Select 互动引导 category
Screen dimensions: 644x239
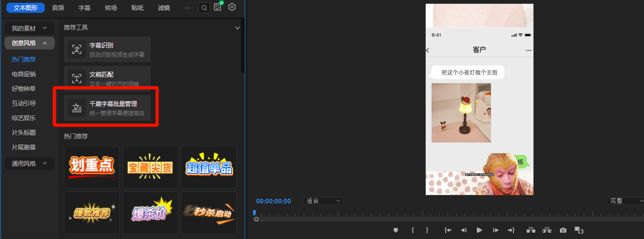click(x=24, y=103)
